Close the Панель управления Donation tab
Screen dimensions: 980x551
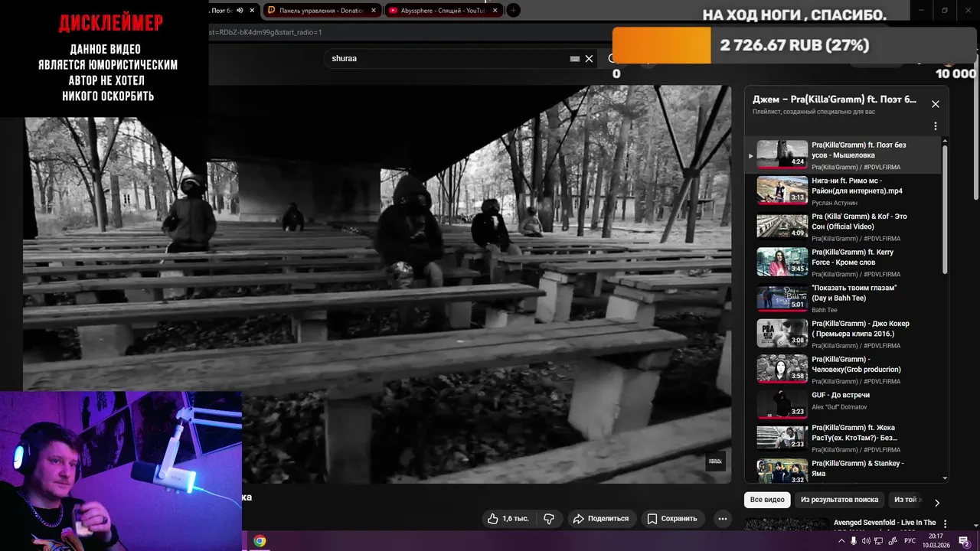(373, 11)
